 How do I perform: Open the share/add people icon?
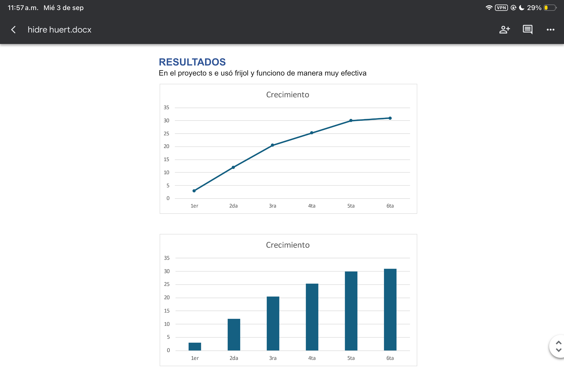coord(504,30)
